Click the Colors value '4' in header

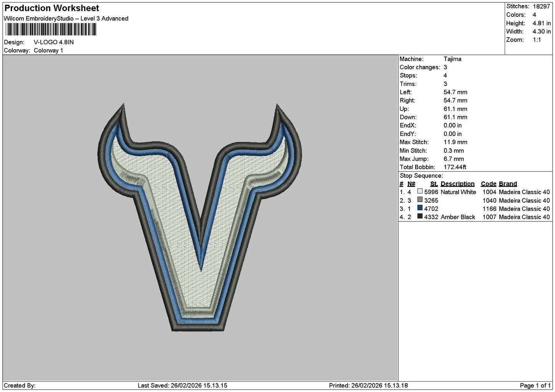click(x=534, y=15)
